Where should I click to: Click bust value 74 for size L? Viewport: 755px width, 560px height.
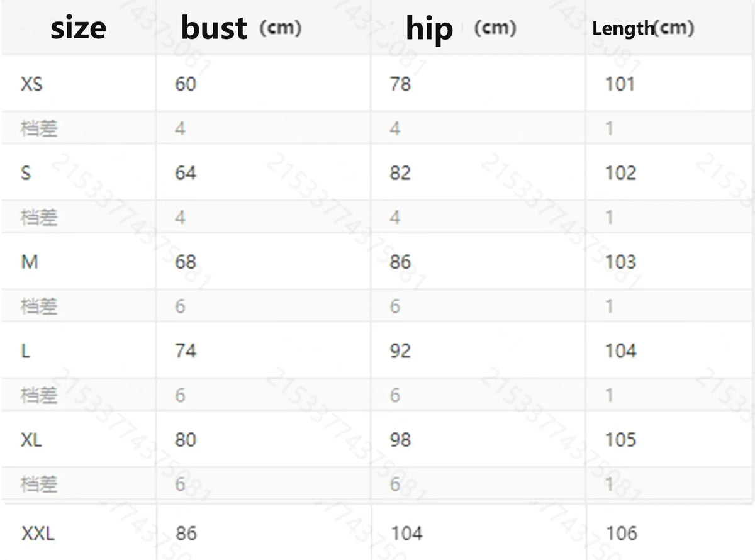coord(186,350)
